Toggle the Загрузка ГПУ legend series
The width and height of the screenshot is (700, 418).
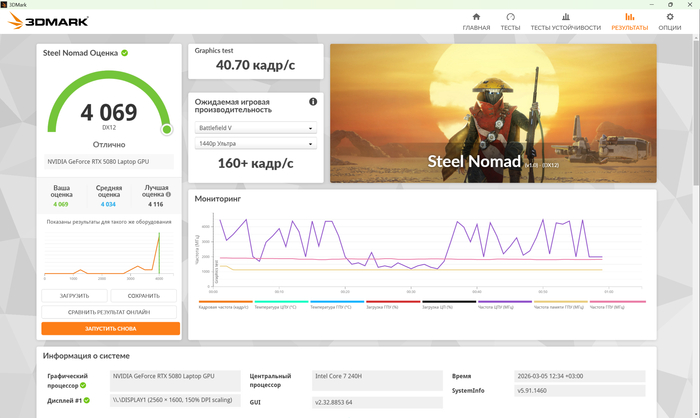393,305
